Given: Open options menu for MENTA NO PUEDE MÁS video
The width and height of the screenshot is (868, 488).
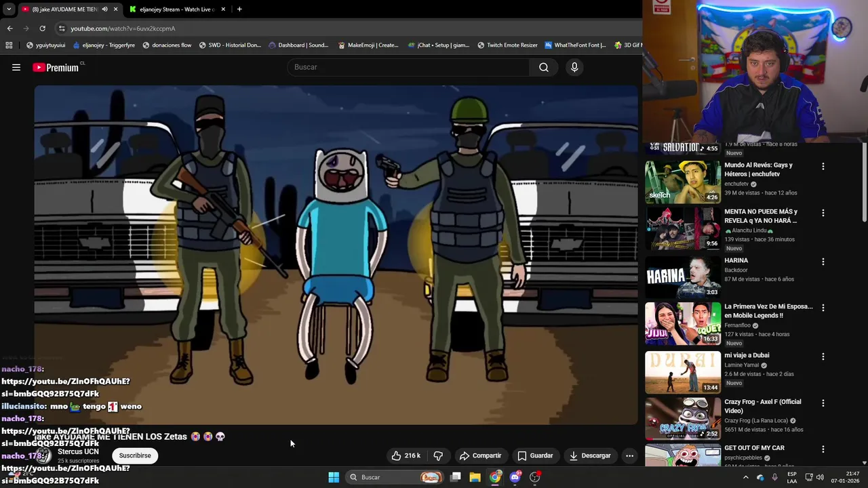Looking at the screenshot, I should pos(823,213).
